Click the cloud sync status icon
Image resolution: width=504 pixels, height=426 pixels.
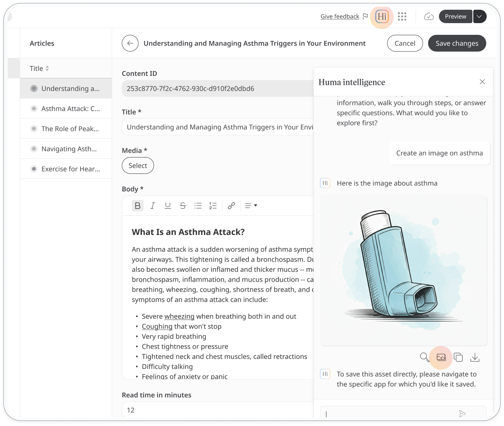coord(429,16)
